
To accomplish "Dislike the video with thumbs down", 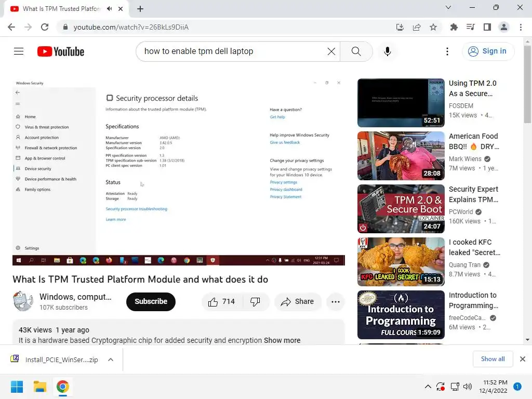I will pos(255,302).
